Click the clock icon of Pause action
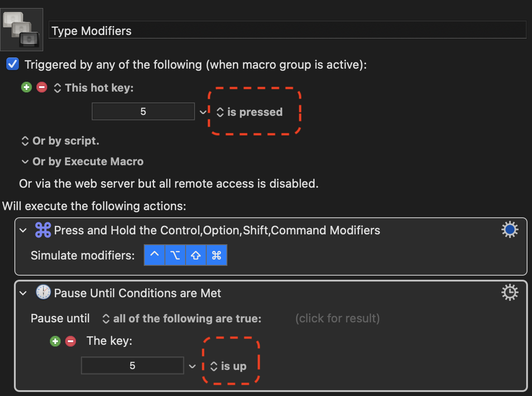Image resolution: width=532 pixels, height=396 pixels. click(43, 292)
